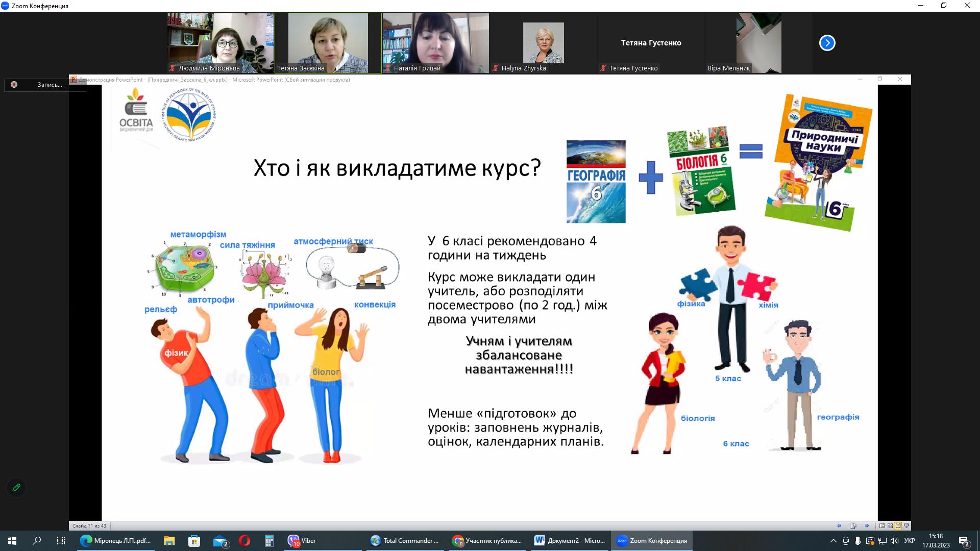Advance with the next slide arrow
The width and height of the screenshot is (980, 551).
867,525
